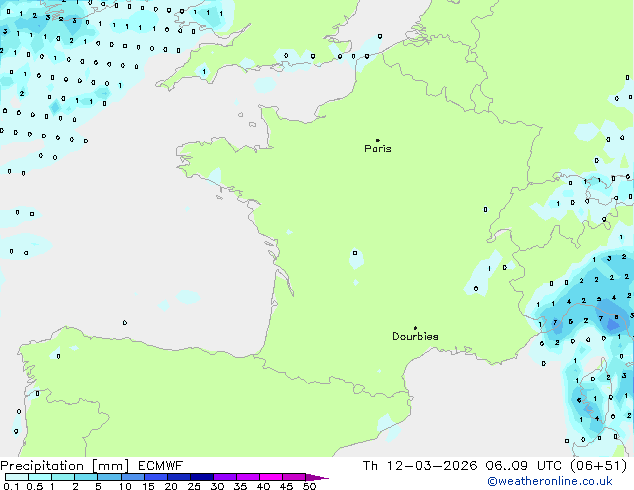Click the '30' legend value
Image resolution: width=634 pixels, height=490 pixels.
coord(217,486)
